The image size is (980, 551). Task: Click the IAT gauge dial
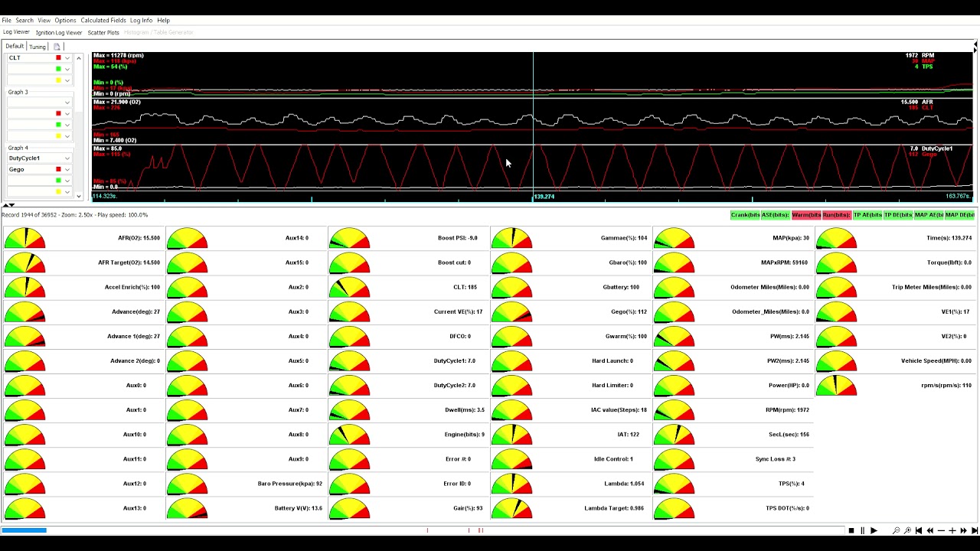[512, 435]
